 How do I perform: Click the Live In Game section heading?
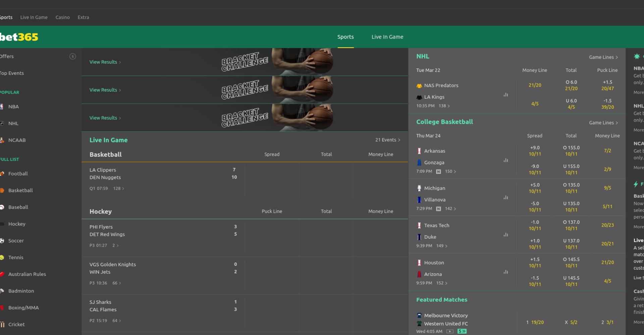[x=108, y=140]
